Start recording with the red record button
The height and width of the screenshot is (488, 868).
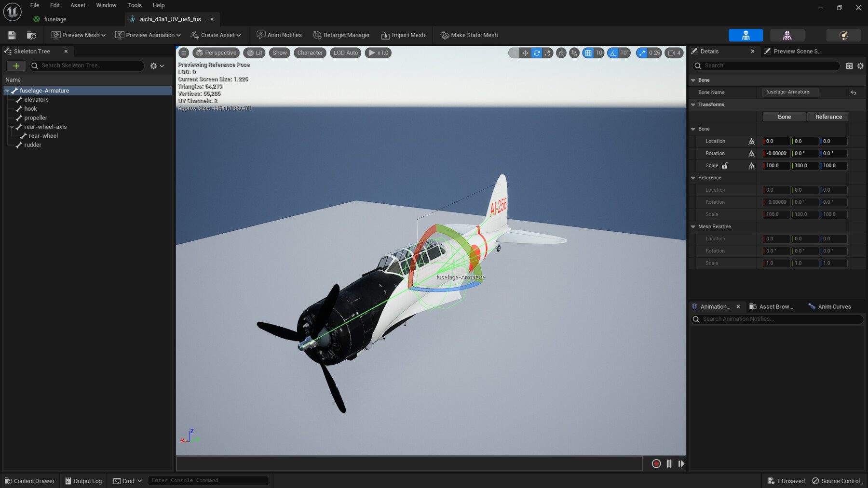pos(656,463)
